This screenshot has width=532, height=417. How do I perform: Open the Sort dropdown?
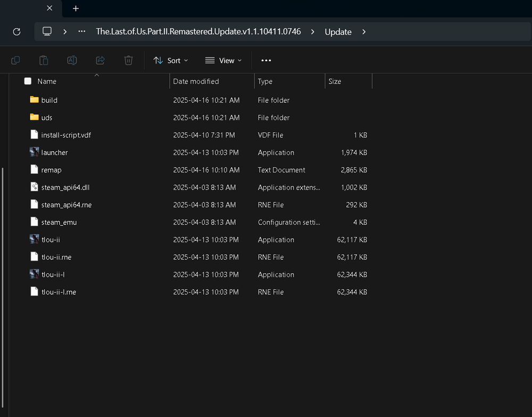(171, 60)
